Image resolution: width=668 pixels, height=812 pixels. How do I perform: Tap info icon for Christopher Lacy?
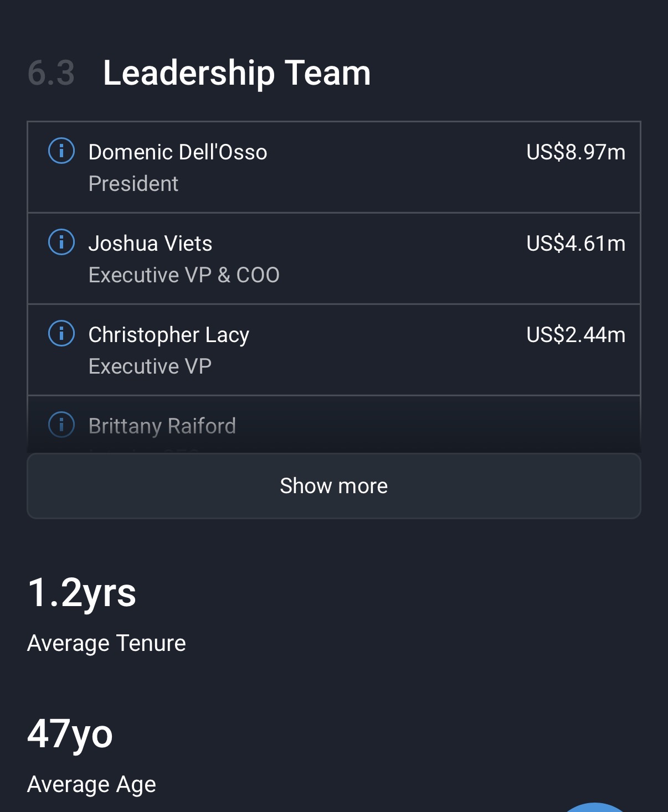tap(61, 333)
